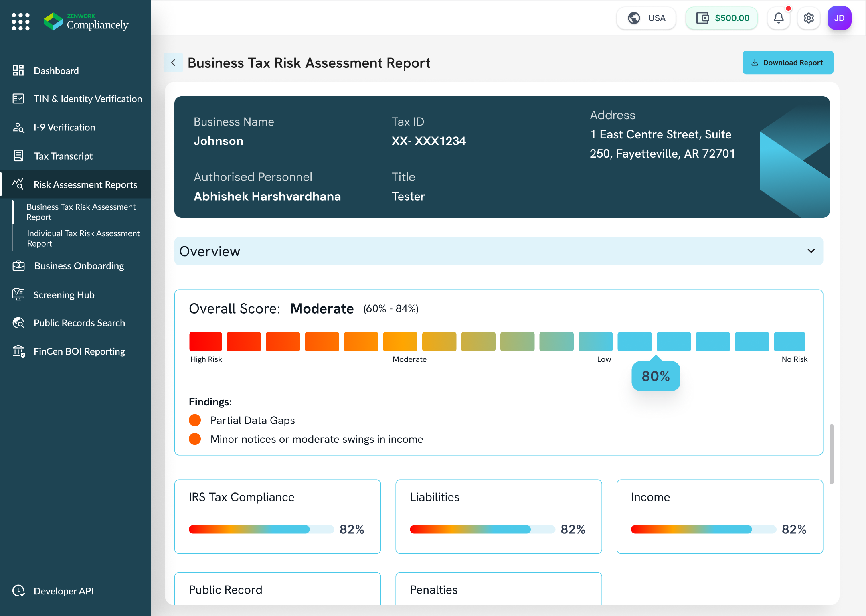The width and height of the screenshot is (866, 616).
Task: Click the Tax Transcript document icon
Action: click(18, 156)
